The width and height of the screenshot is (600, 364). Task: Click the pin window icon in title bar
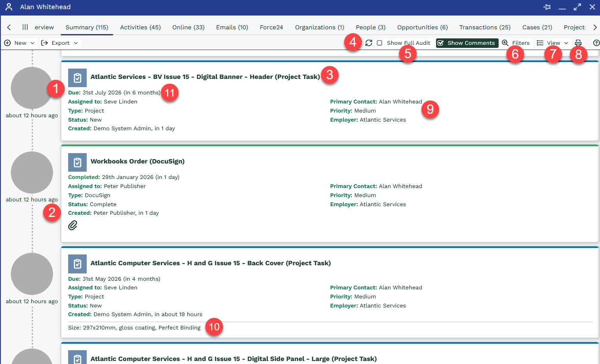pos(547,7)
